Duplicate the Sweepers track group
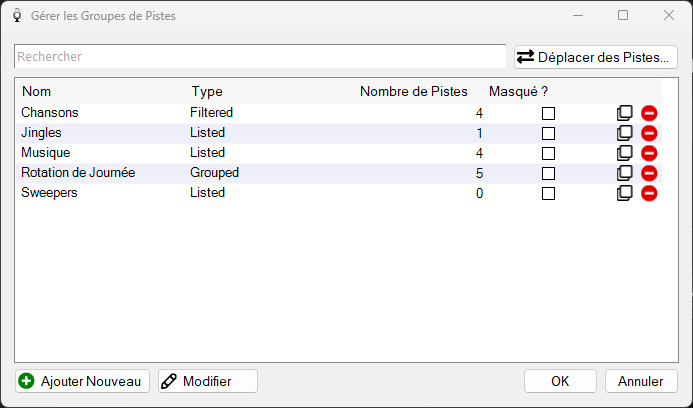 (x=624, y=193)
